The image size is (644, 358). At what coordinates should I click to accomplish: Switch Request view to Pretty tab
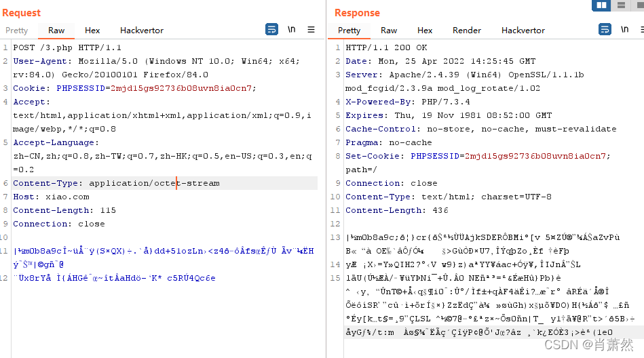(x=17, y=31)
